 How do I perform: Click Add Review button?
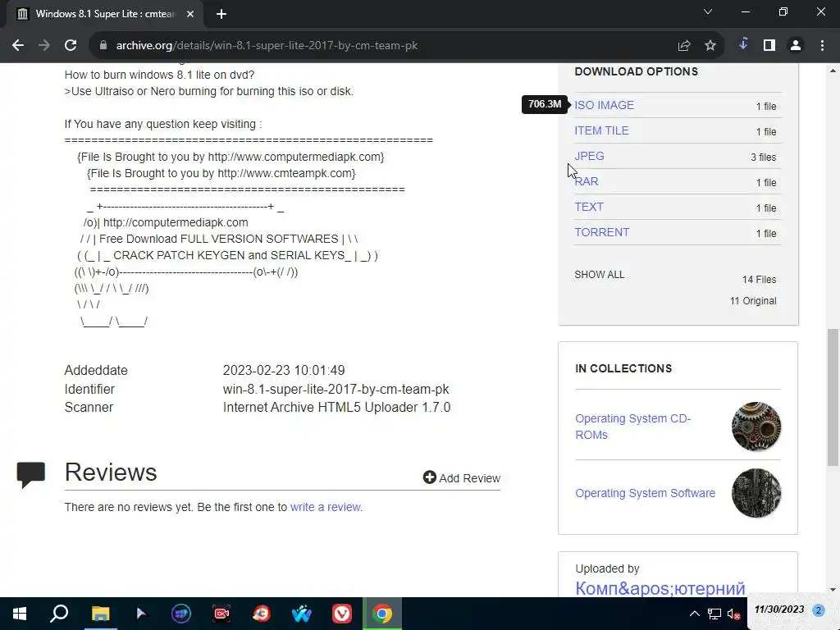tap(461, 478)
